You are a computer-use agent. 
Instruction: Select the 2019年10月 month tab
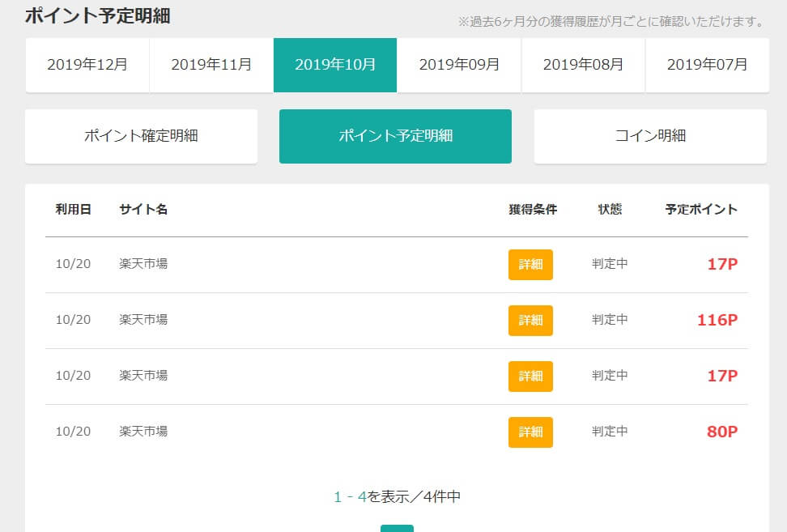tap(335, 65)
